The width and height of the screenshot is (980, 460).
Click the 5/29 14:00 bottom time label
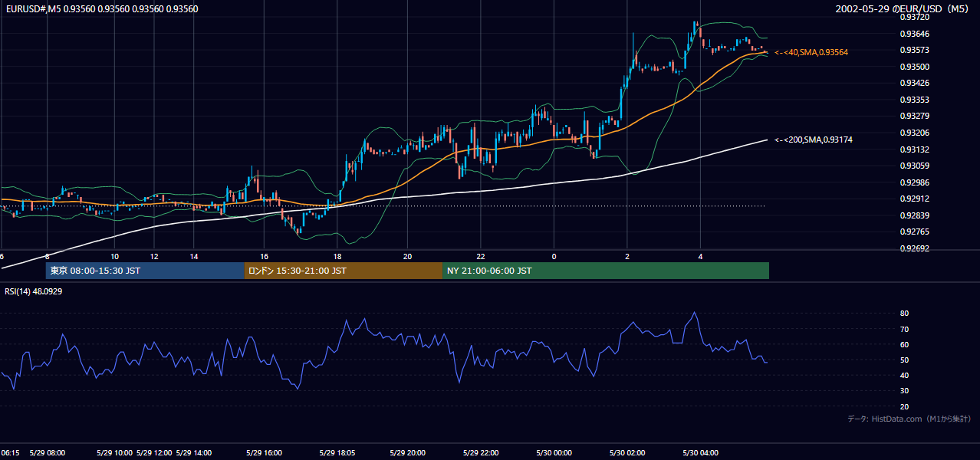195,453
